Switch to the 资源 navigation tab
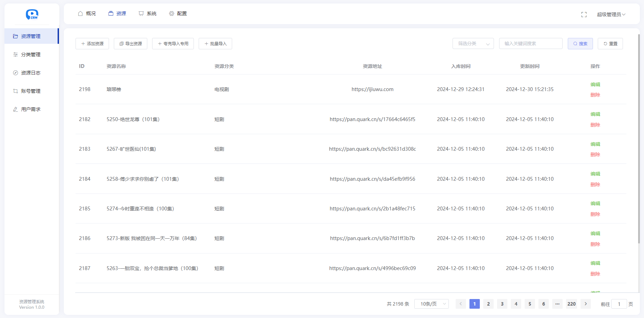The image size is (644, 318). point(117,13)
